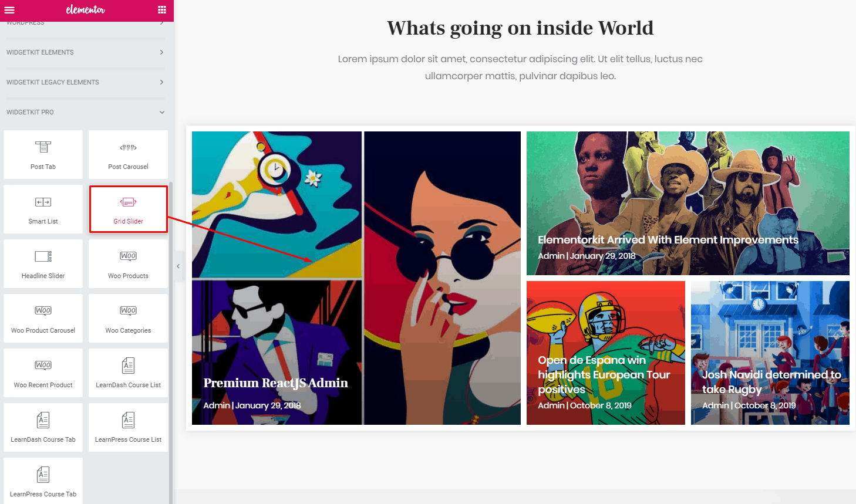Open the widgets grid icon in header

coord(162,10)
